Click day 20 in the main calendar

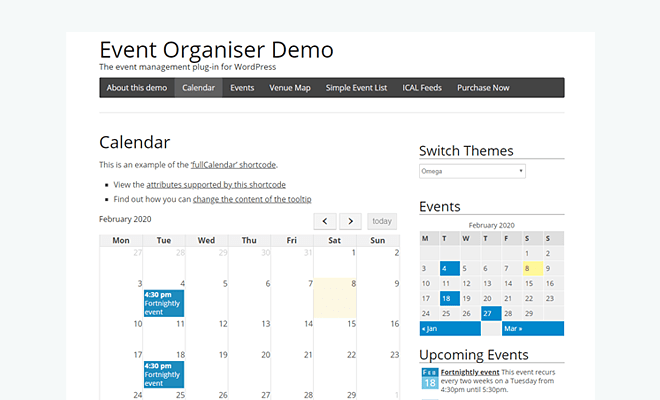point(250,371)
